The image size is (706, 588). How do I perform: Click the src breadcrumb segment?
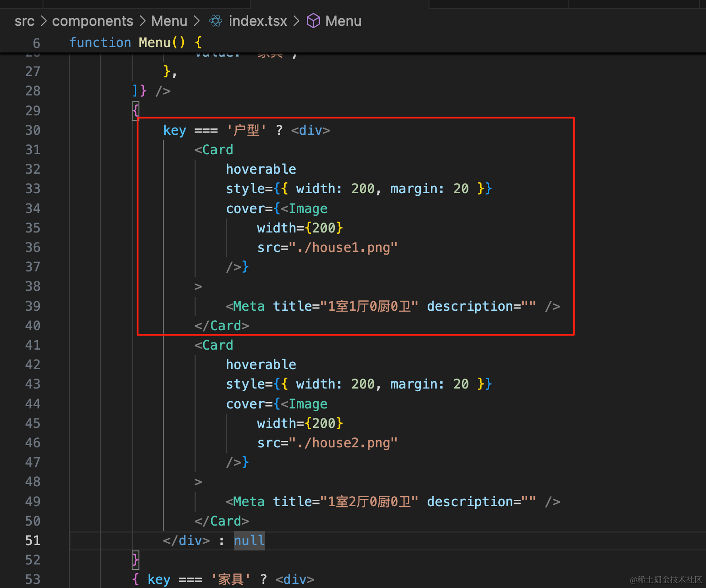[24, 21]
